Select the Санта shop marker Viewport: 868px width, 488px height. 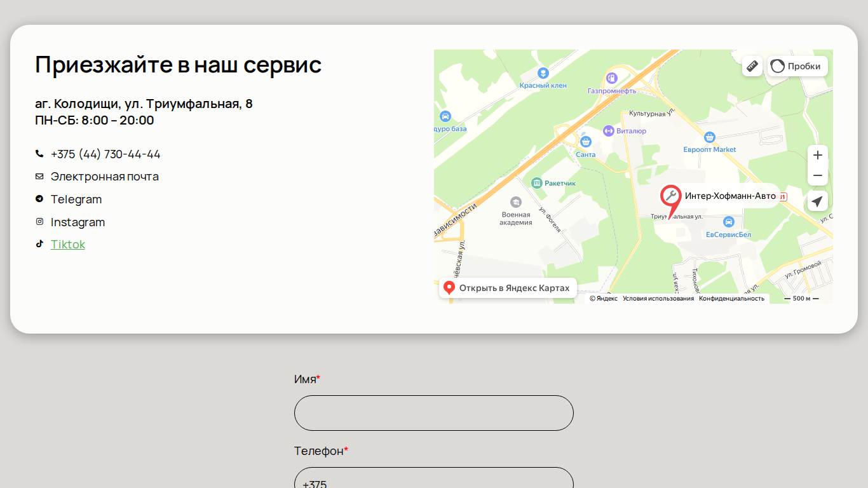point(586,142)
